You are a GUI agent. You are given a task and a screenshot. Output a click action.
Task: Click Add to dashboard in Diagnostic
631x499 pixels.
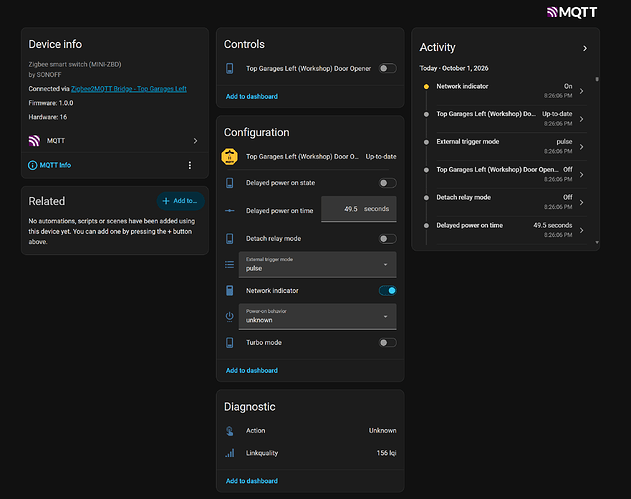(252, 481)
